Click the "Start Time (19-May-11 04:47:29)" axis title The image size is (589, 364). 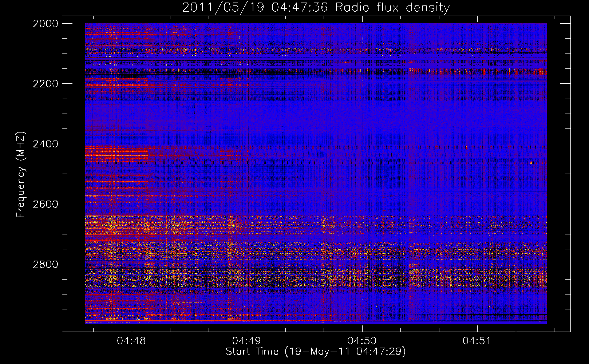tap(316, 352)
